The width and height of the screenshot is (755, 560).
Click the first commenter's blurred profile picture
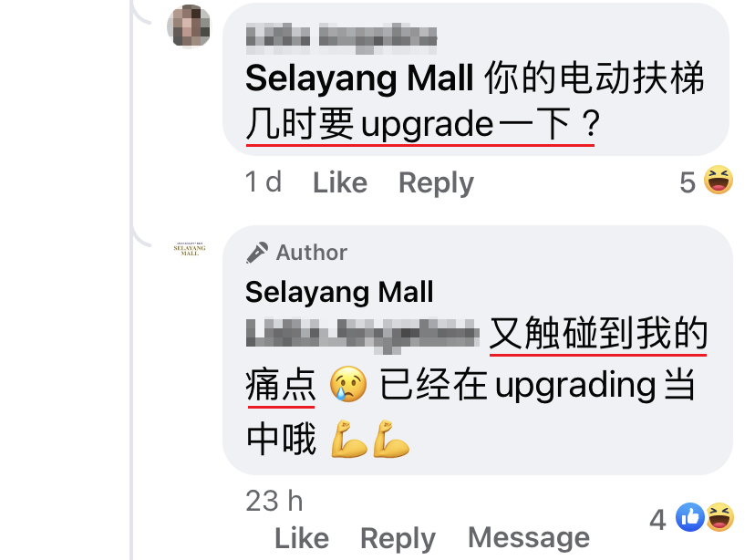click(x=189, y=26)
